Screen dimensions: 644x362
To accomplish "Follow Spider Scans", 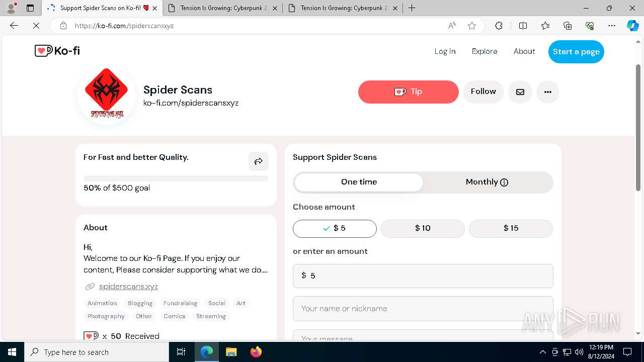I will [483, 92].
